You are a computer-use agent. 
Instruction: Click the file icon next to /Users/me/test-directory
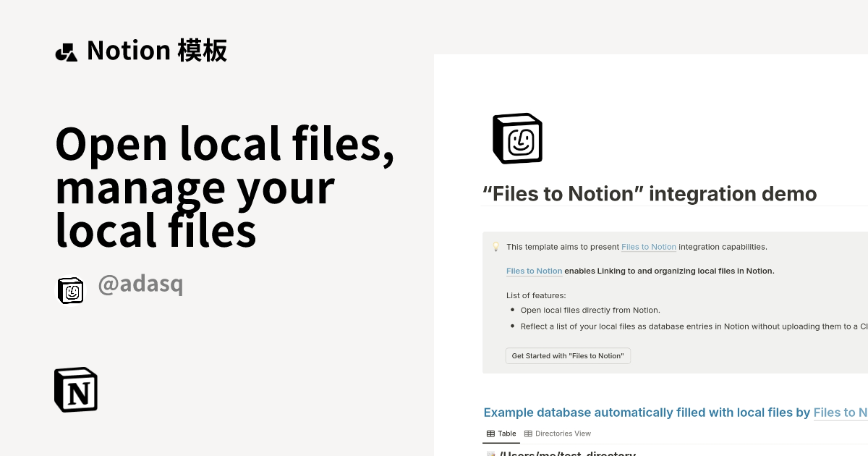click(490, 454)
